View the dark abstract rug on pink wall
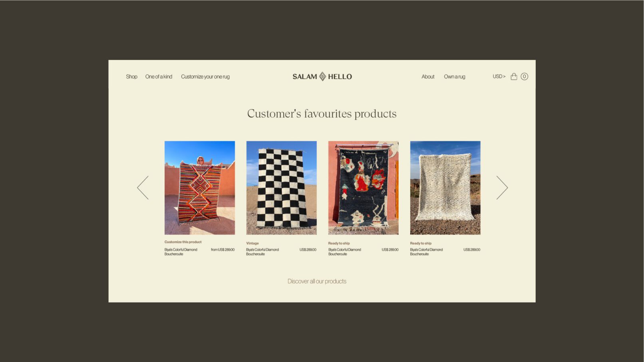The image size is (644, 362). (364, 188)
